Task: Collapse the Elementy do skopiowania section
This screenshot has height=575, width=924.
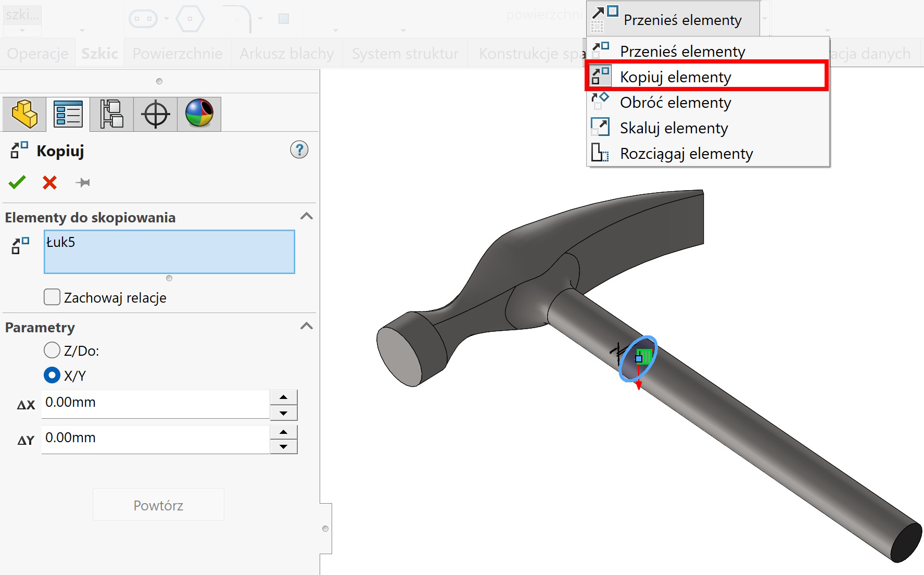Action: click(307, 216)
